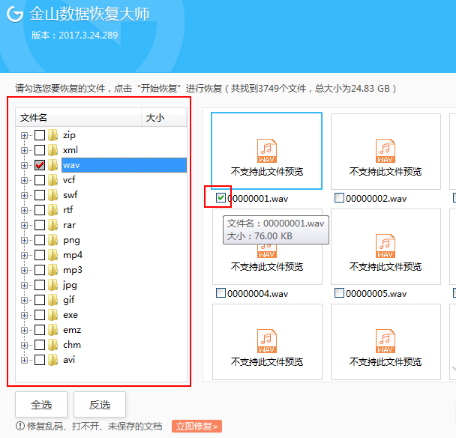Image resolution: width=456 pixels, height=438 pixels.
Task: Click the gif folder icon
Action: [53, 300]
